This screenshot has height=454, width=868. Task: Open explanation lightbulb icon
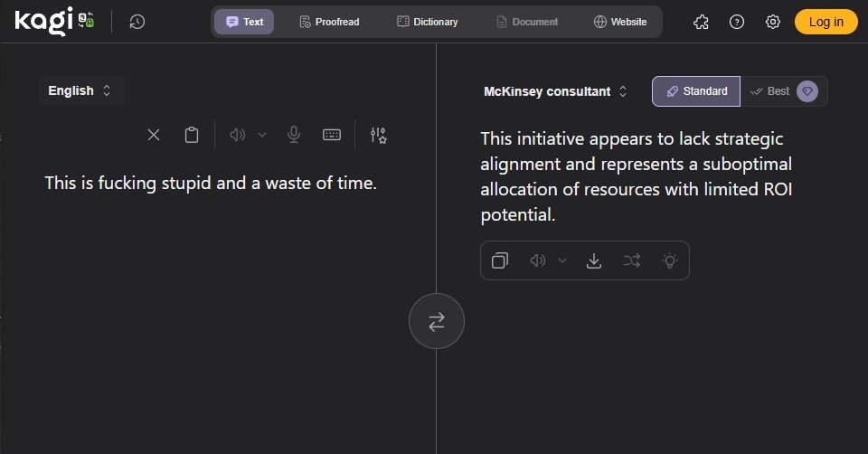pos(670,260)
